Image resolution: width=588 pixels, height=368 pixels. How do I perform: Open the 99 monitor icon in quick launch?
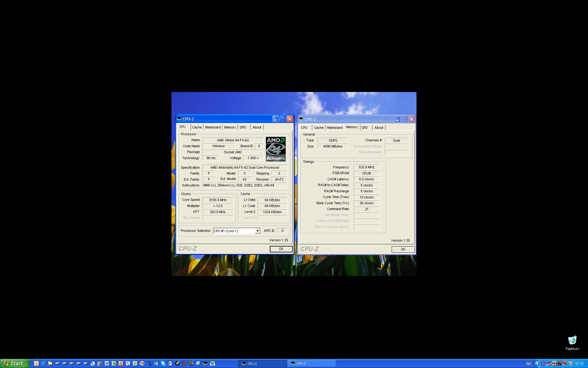(191, 363)
